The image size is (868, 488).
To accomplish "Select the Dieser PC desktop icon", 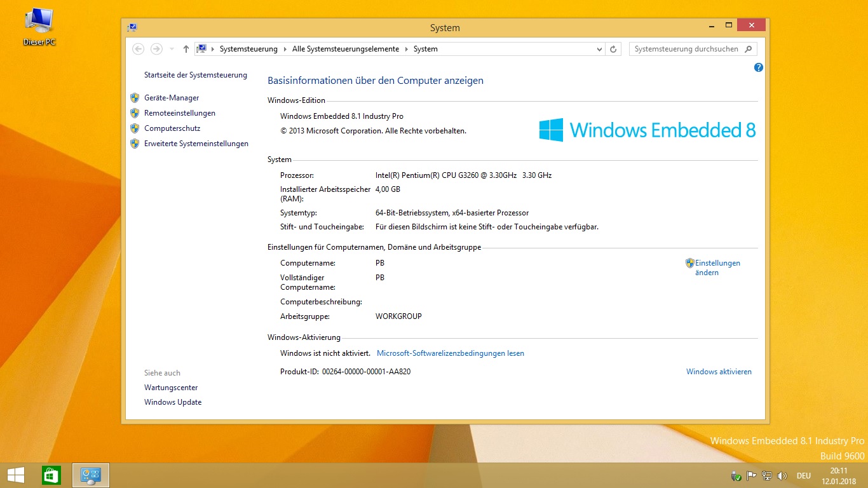I will pos(39,27).
